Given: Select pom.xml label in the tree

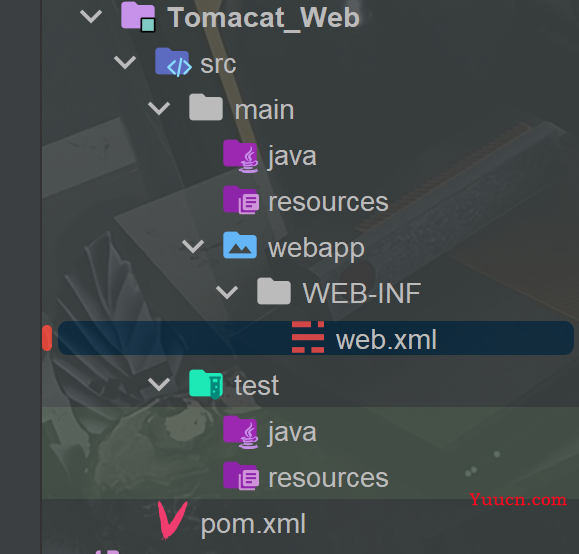Looking at the screenshot, I should tap(253, 524).
